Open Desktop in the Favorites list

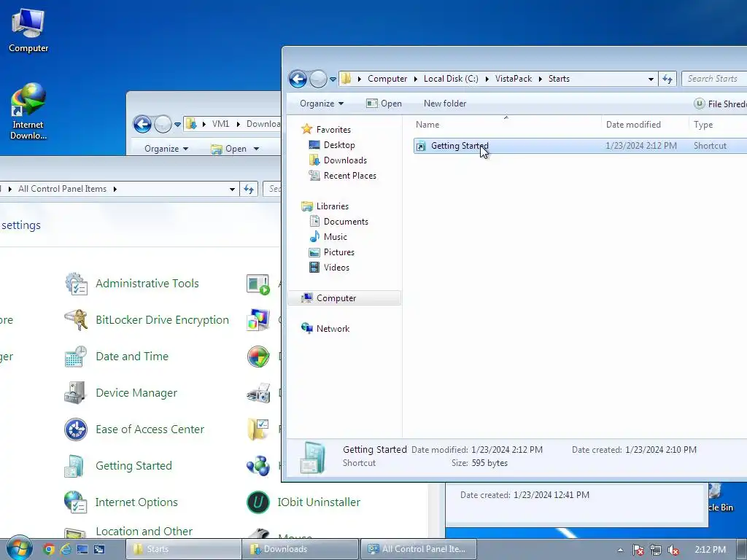[x=338, y=145]
